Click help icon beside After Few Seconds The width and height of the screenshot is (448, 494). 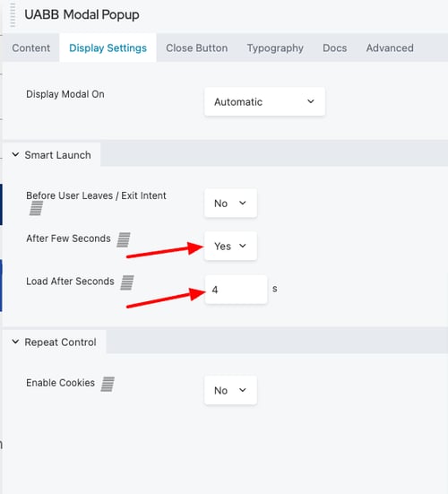coord(124,239)
